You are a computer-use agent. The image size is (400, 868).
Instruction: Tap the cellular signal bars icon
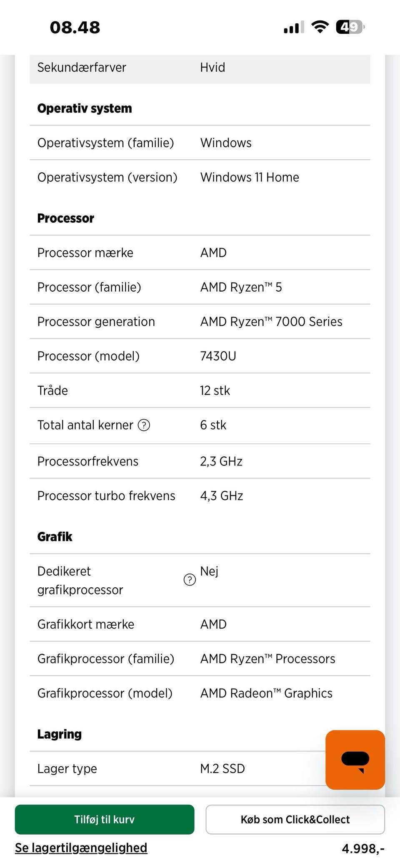click(294, 28)
